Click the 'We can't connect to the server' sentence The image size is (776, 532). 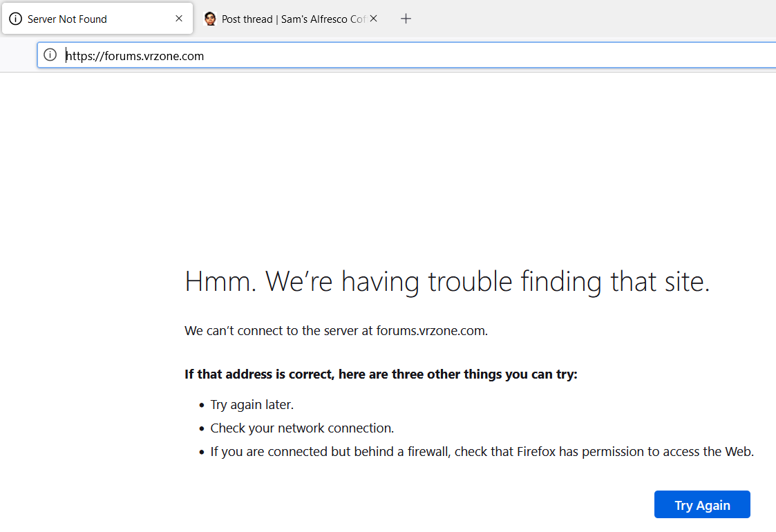click(336, 331)
